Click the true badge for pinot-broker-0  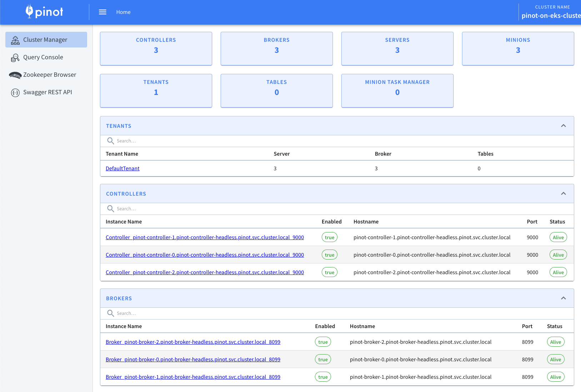(323, 360)
